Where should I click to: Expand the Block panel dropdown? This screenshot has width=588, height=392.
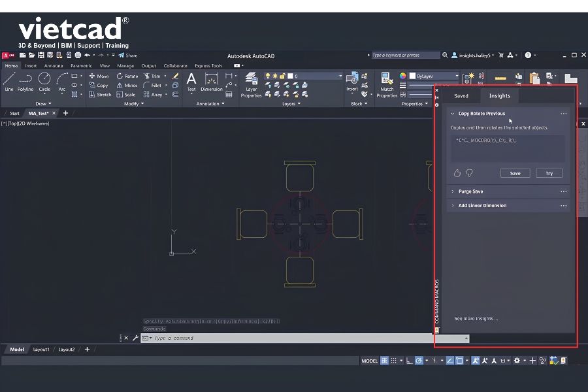click(359, 103)
